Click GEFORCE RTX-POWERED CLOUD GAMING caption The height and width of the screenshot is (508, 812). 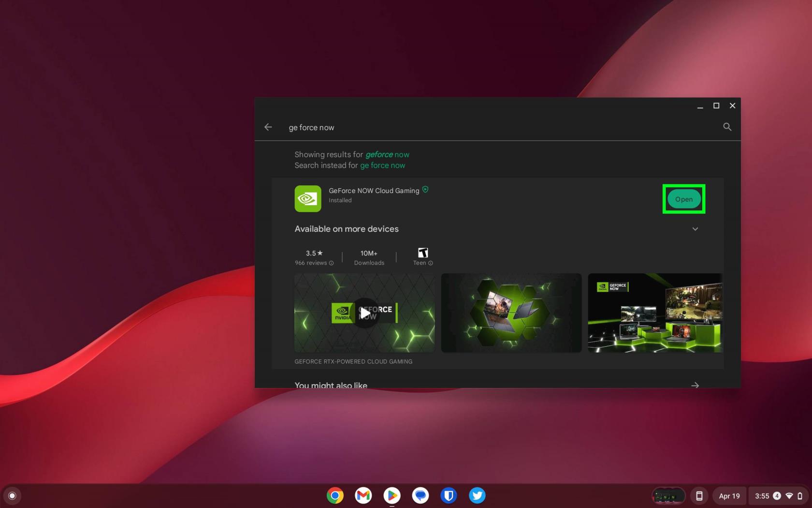(x=353, y=361)
